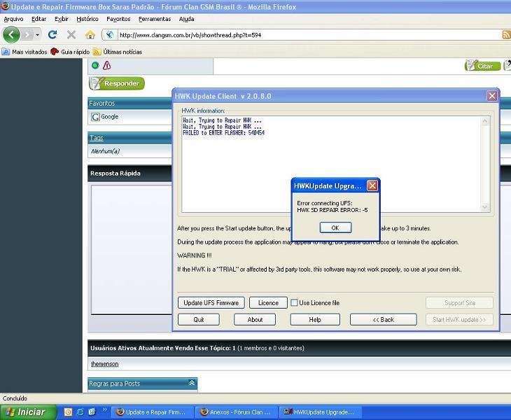This screenshot has width=511, height=420.
Task: Open the Favoritos menu
Action: coord(118,19)
